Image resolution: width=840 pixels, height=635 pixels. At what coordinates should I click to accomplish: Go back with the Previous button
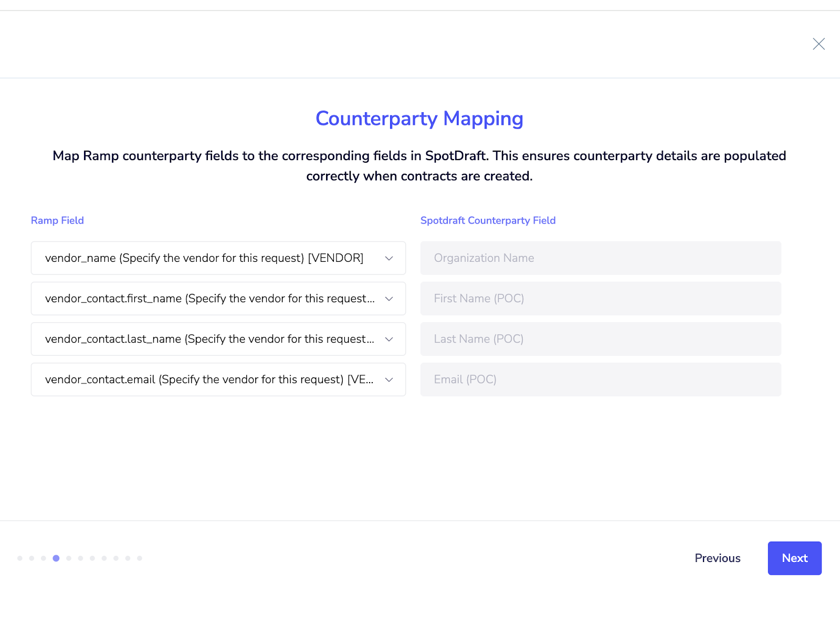click(717, 558)
